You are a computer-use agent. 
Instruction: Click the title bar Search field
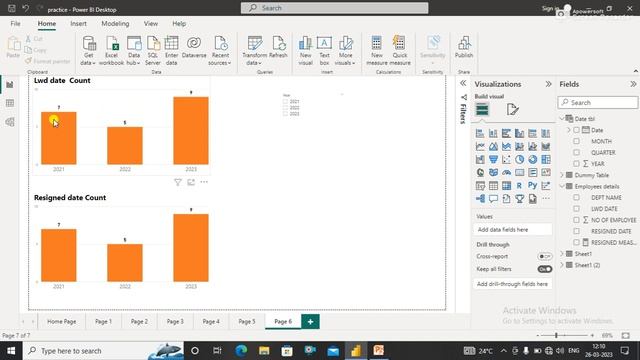334,8
